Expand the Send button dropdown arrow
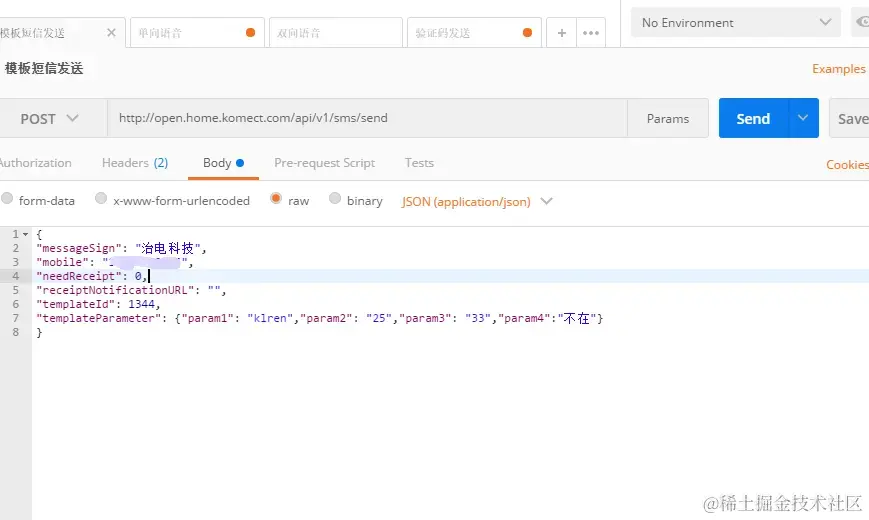Viewport: 869px width, 520px height. [x=803, y=118]
